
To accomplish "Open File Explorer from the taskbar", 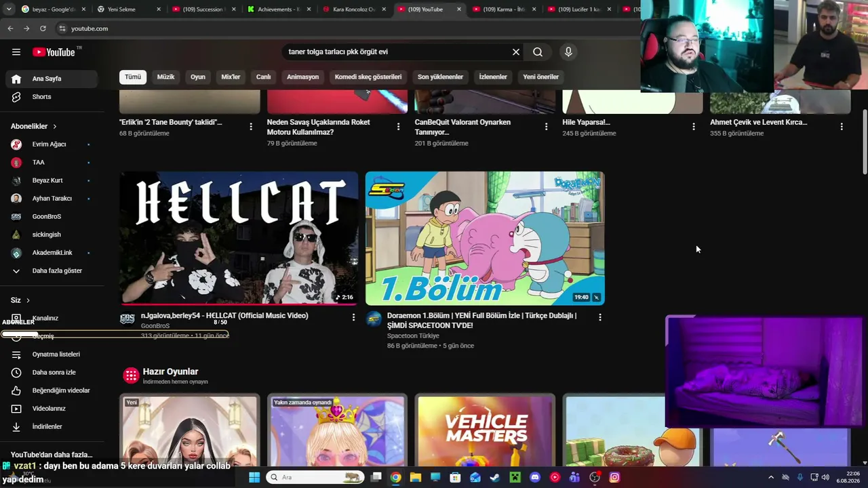I will [x=416, y=477].
